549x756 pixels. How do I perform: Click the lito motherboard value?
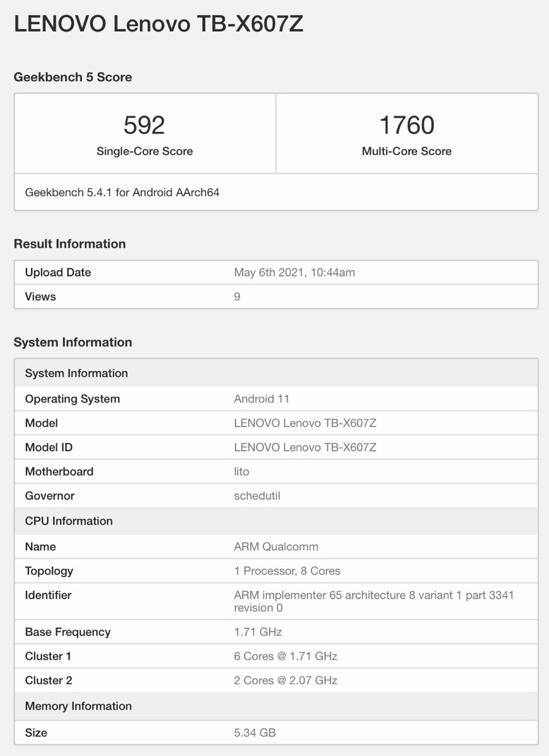242,471
